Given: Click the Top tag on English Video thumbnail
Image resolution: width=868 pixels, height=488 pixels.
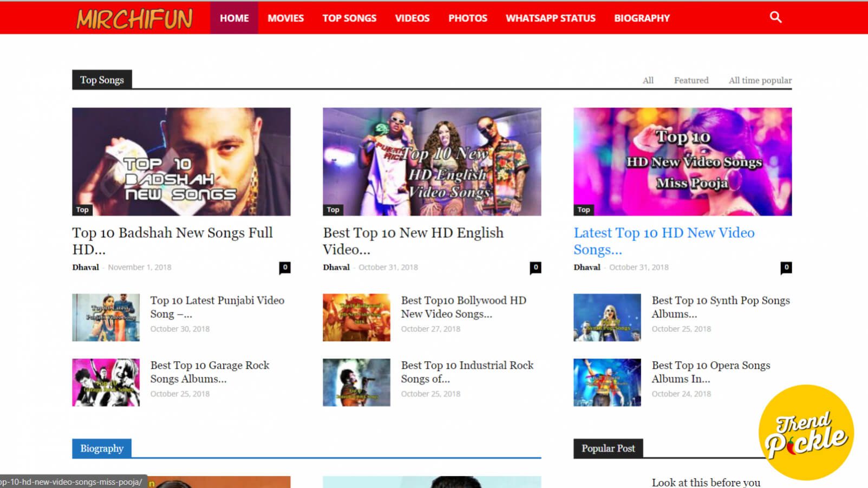Looking at the screenshot, I should [333, 210].
